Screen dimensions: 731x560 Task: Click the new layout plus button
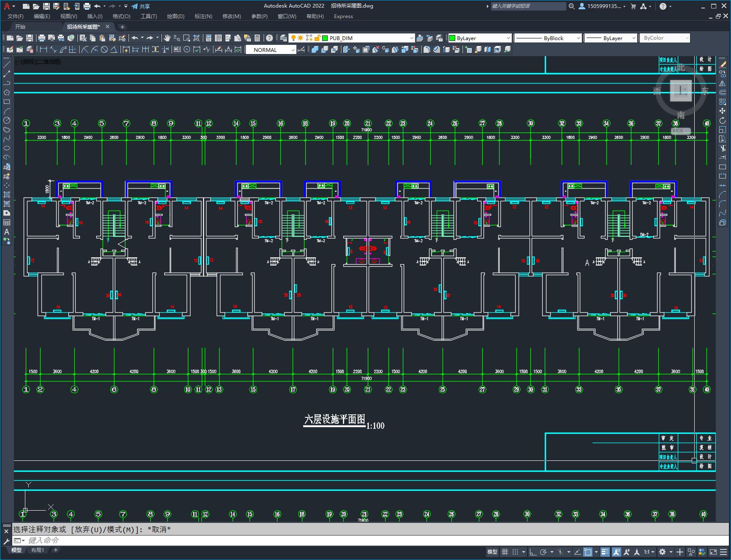tap(55, 550)
